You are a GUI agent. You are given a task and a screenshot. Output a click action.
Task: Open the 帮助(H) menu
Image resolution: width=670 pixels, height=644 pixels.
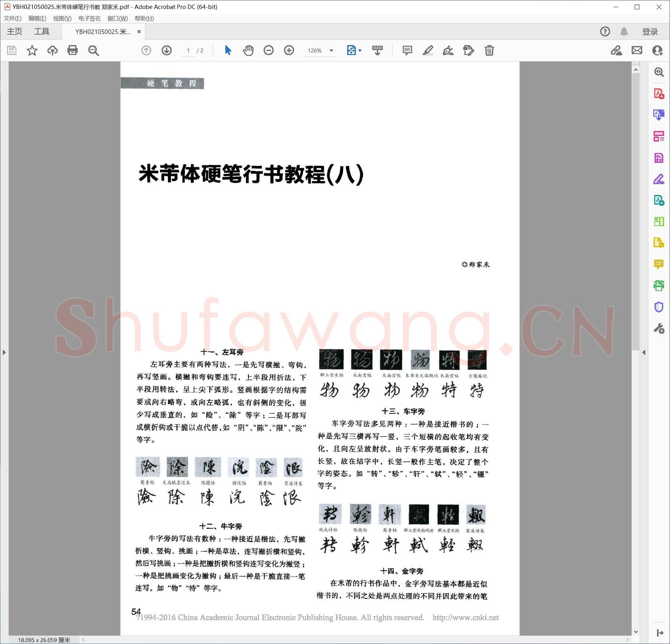click(x=144, y=18)
